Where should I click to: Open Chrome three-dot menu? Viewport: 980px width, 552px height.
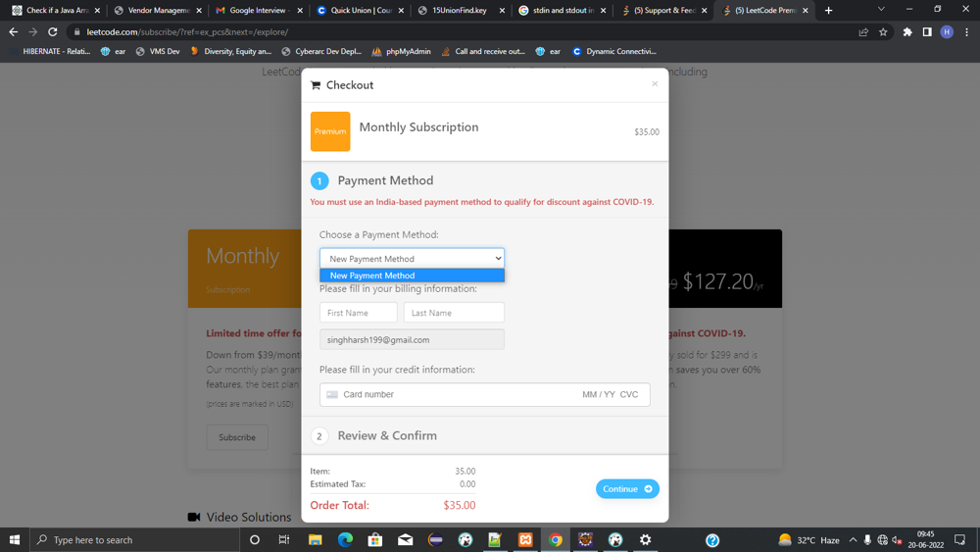(x=966, y=32)
